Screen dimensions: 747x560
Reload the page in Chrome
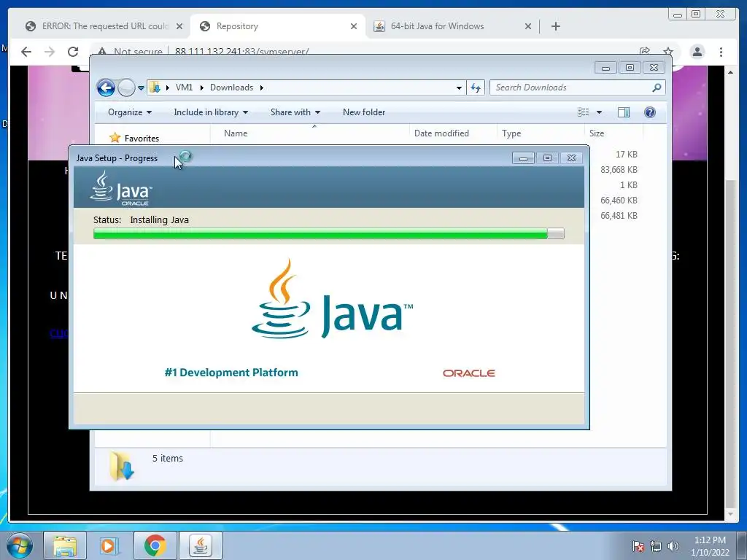coord(72,52)
